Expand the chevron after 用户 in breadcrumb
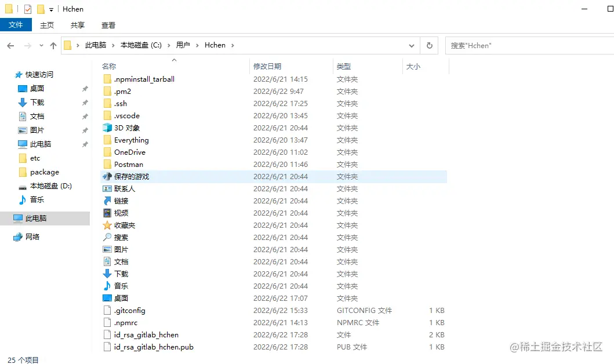The width and height of the screenshot is (614, 364). (x=197, y=45)
